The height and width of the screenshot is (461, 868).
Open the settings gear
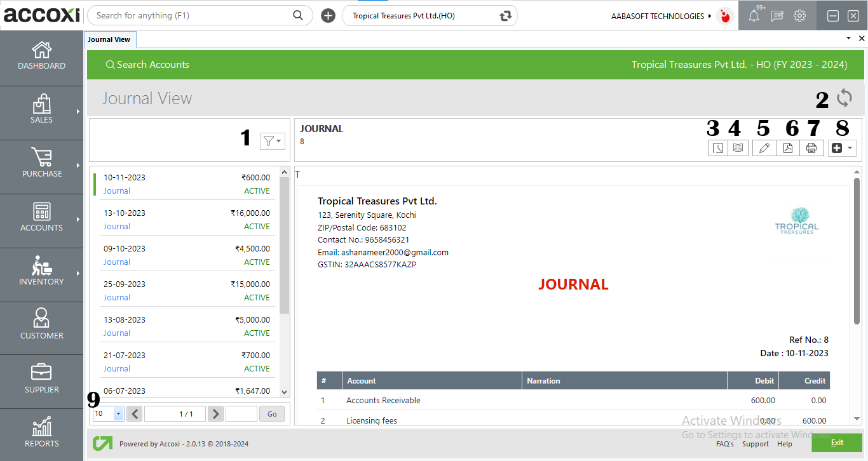(x=799, y=15)
